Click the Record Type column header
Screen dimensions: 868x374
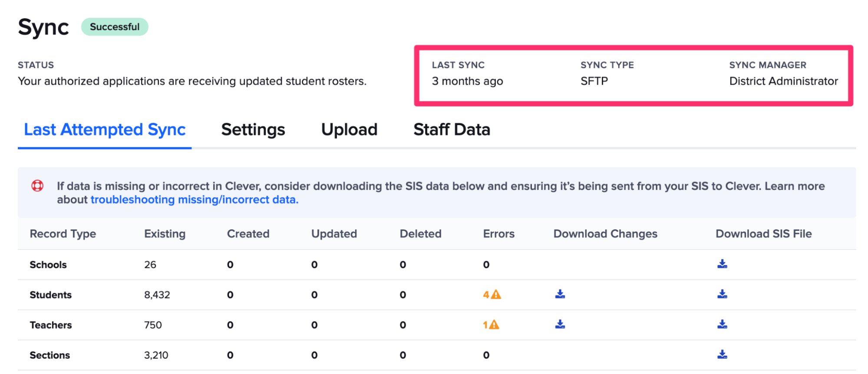click(x=63, y=234)
